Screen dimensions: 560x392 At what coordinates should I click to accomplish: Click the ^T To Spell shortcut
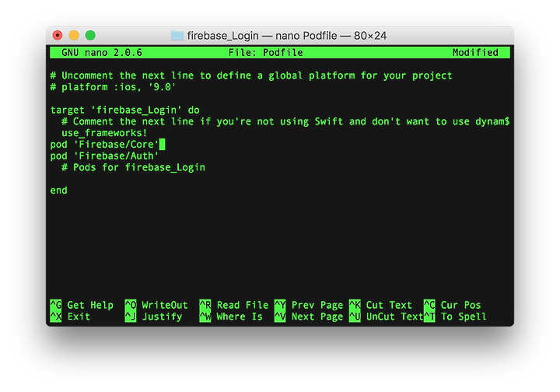[x=455, y=317]
